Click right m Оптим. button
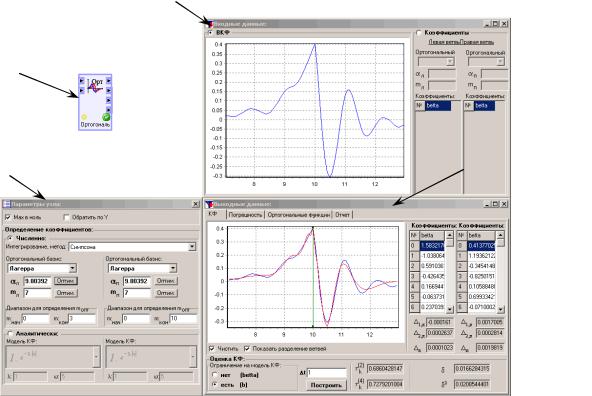 click(x=165, y=293)
